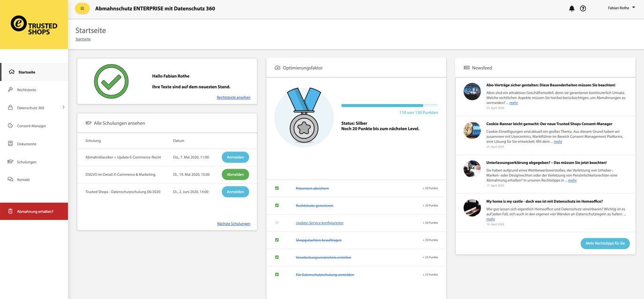The width and height of the screenshot is (644, 299).
Task: Click the green checkmark status circle
Action: (111, 82)
